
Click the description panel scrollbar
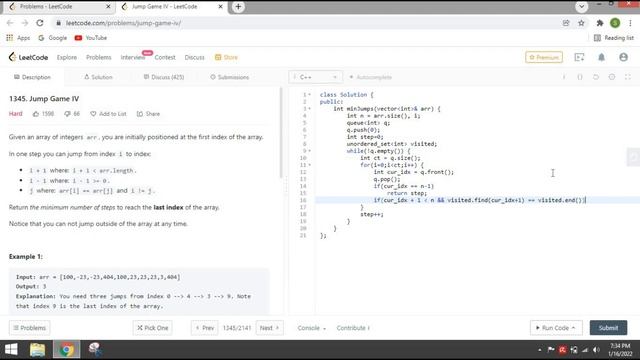pyautogui.click(x=280, y=133)
